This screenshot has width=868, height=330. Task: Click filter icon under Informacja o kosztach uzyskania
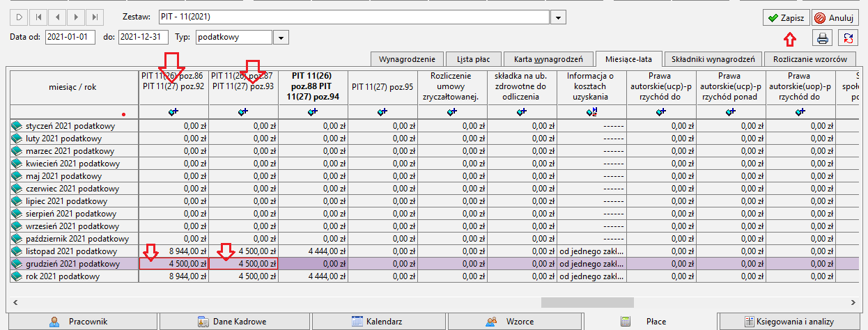[591, 111]
